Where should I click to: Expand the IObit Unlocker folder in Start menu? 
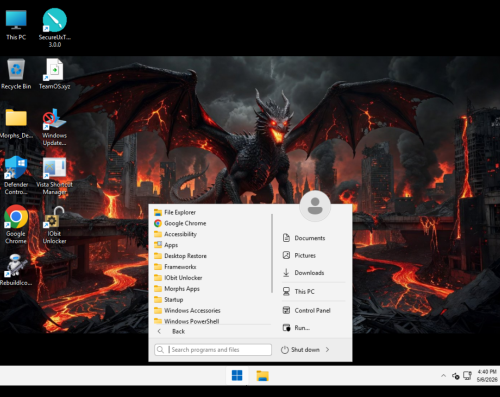[x=212, y=278]
